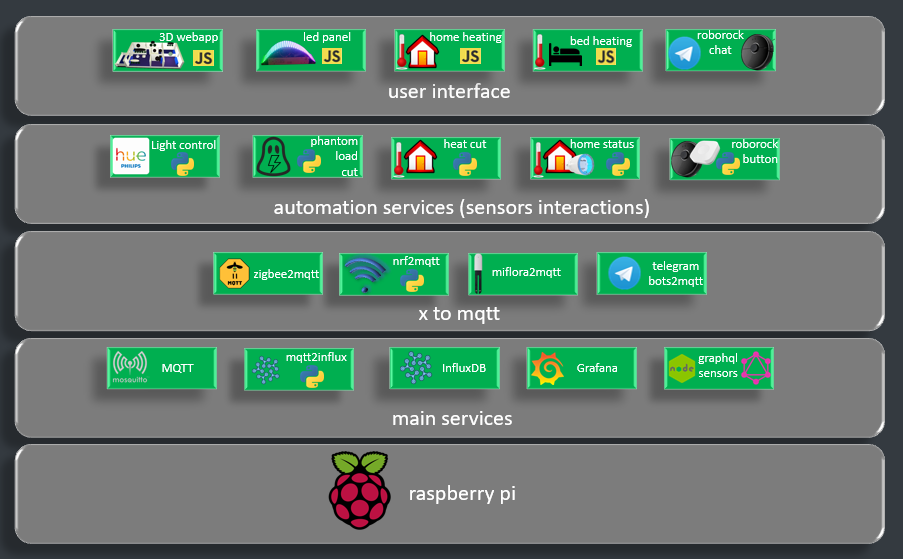Click the led panel rainbow arc icon
The width and height of the screenshot is (903, 559).
click(x=287, y=53)
